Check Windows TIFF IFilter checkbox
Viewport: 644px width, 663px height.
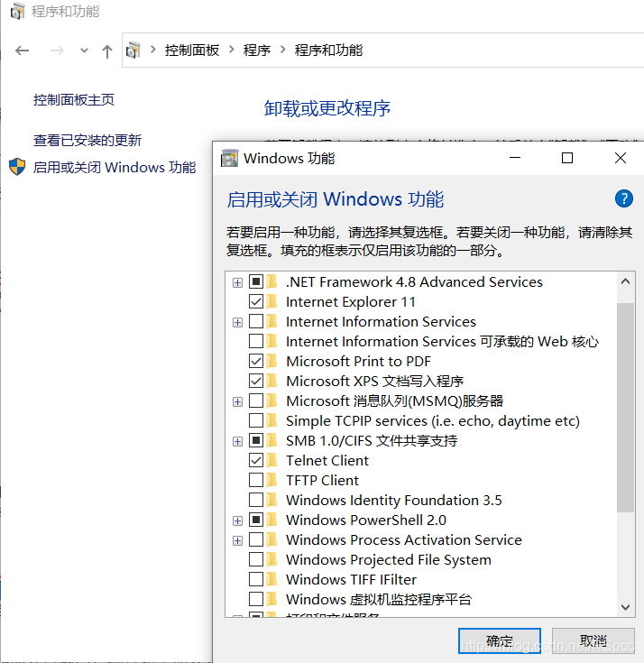tap(256, 579)
